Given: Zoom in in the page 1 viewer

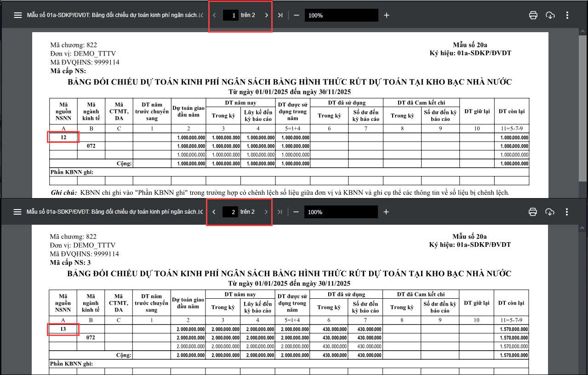Looking at the screenshot, I should click(387, 15).
